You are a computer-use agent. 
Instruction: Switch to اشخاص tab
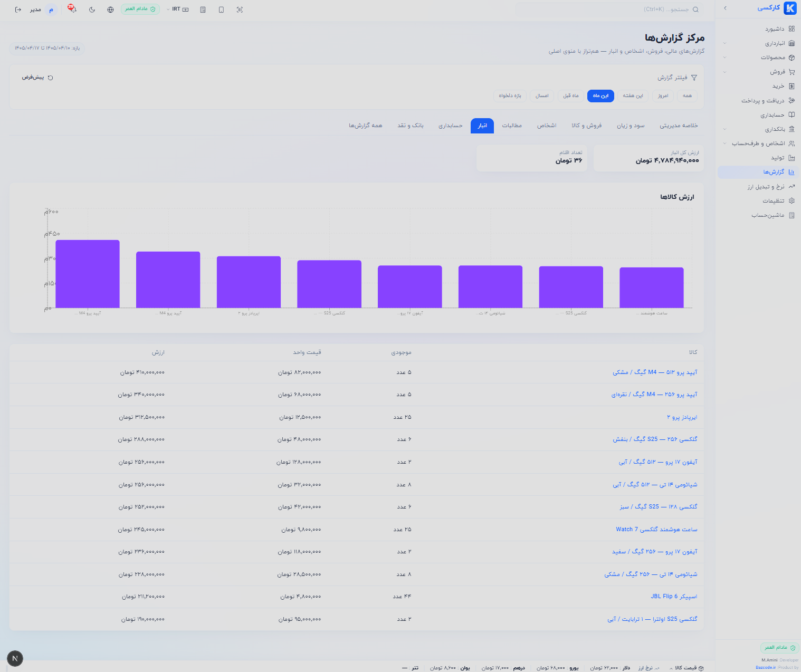[547, 126]
